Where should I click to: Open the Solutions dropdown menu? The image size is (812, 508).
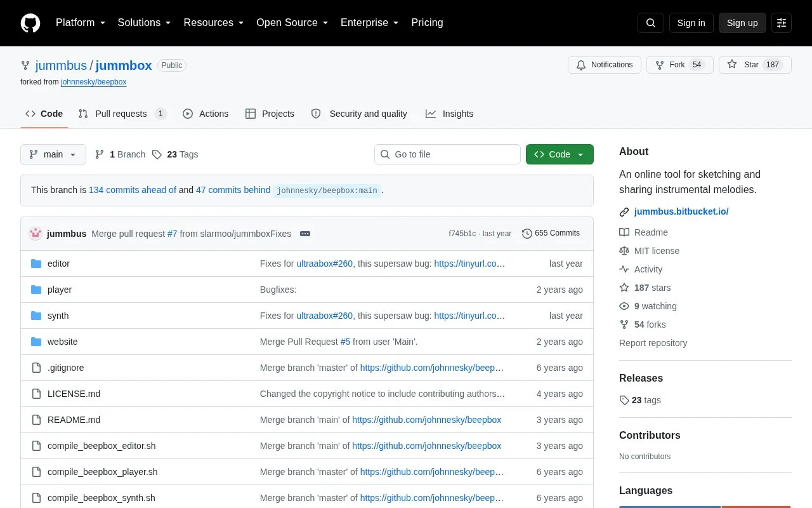(145, 23)
